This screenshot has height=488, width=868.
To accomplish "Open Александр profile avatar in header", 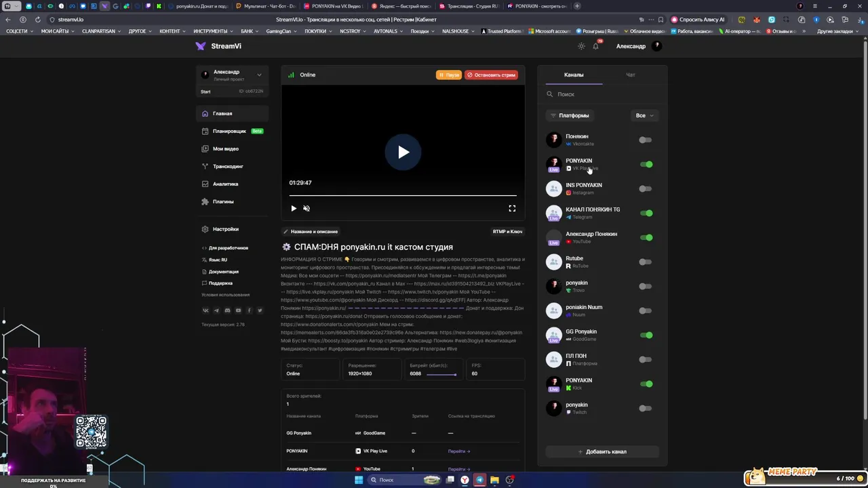I will point(656,46).
